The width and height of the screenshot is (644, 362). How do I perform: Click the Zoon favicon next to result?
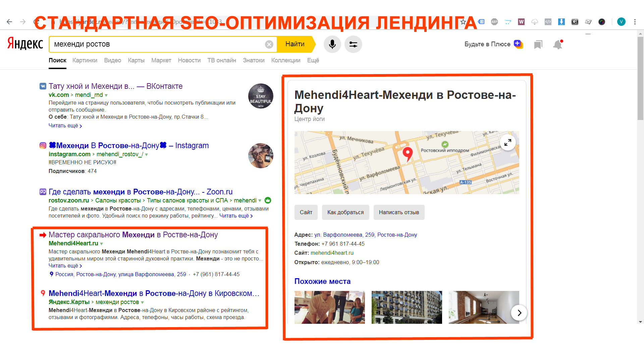pos(43,192)
